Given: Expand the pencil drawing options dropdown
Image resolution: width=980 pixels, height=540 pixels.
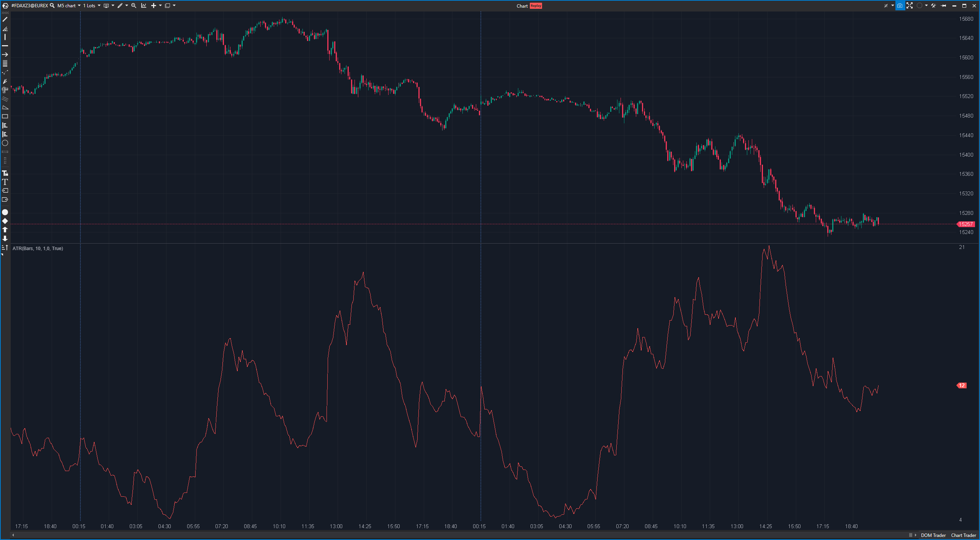Looking at the screenshot, I should (127, 6).
